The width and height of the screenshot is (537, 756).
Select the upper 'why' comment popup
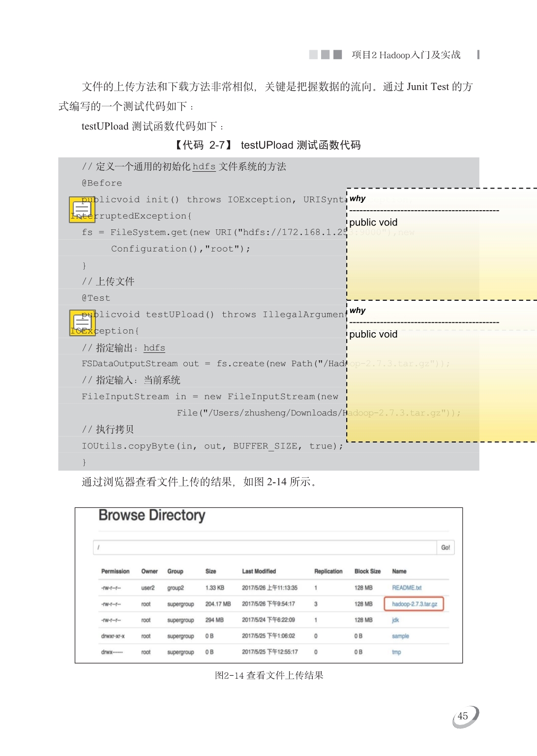pos(441,244)
